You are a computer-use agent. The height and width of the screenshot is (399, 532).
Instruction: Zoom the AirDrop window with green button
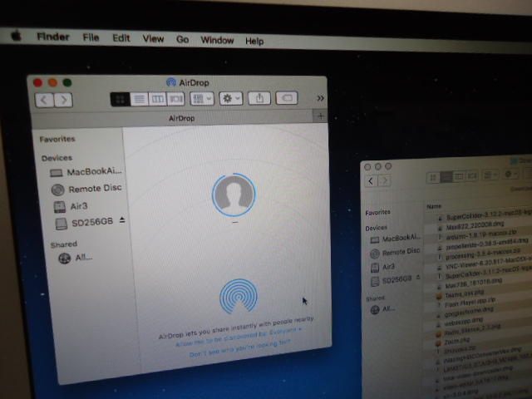(x=67, y=82)
